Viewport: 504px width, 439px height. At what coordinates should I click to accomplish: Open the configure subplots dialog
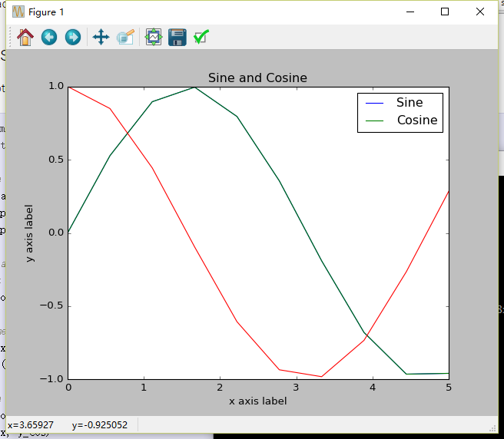click(154, 38)
